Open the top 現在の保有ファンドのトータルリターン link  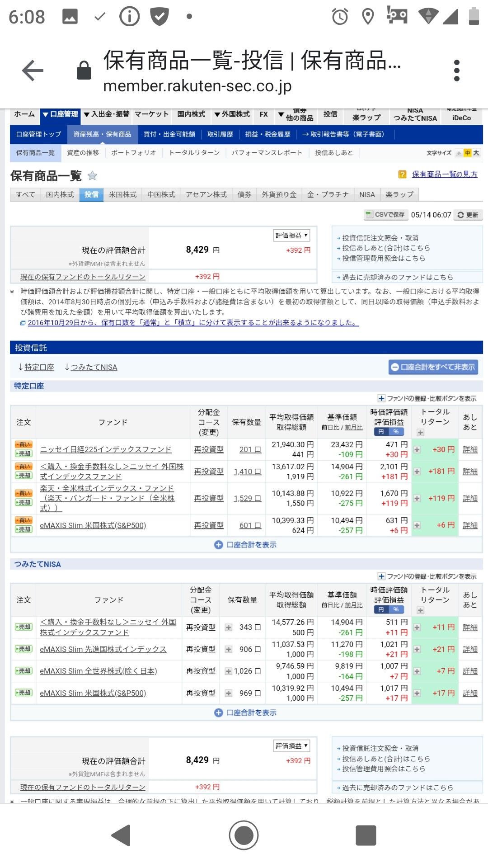coord(83,277)
